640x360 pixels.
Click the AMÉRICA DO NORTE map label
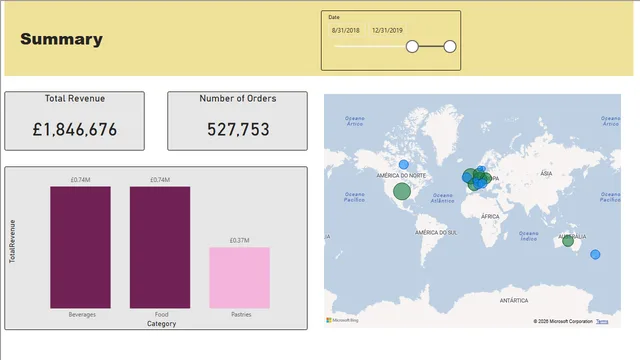[x=401, y=176]
